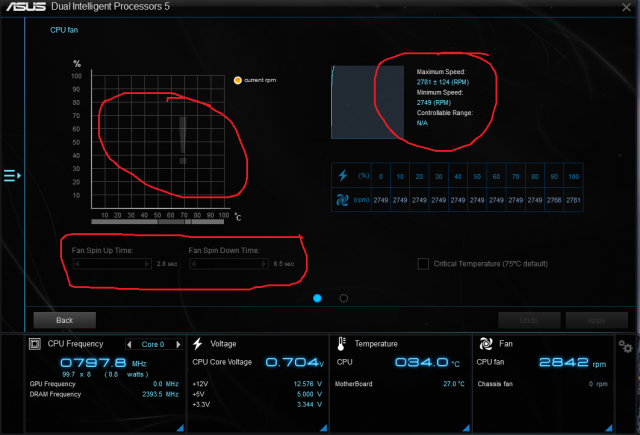Click the 034.0 °C CPU temperature readout

(427, 362)
